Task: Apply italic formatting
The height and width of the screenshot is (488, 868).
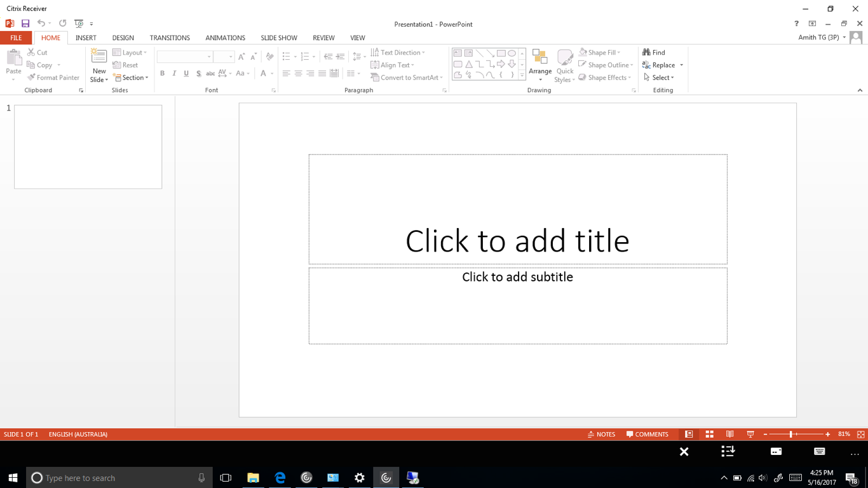Action: tap(173, 73)
